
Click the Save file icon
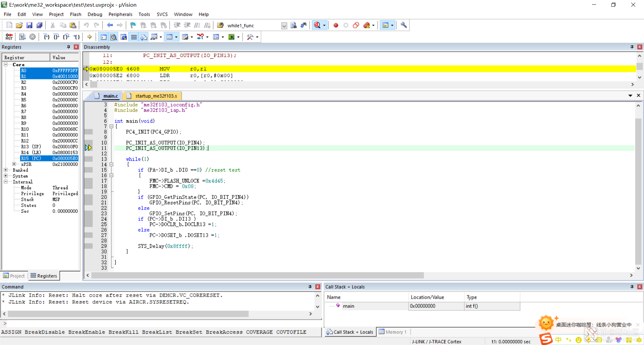pyautogui.click(x=29, y=25)
